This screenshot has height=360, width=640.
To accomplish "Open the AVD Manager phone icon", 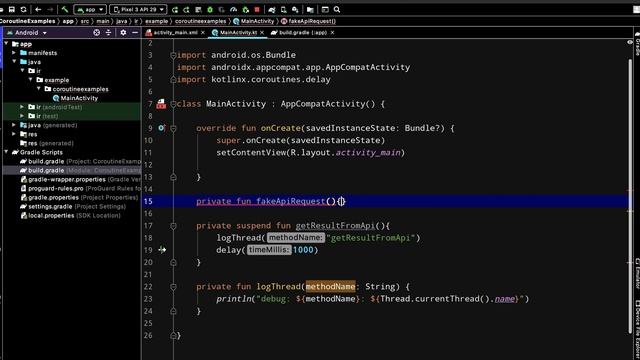I will coord(283,9).
